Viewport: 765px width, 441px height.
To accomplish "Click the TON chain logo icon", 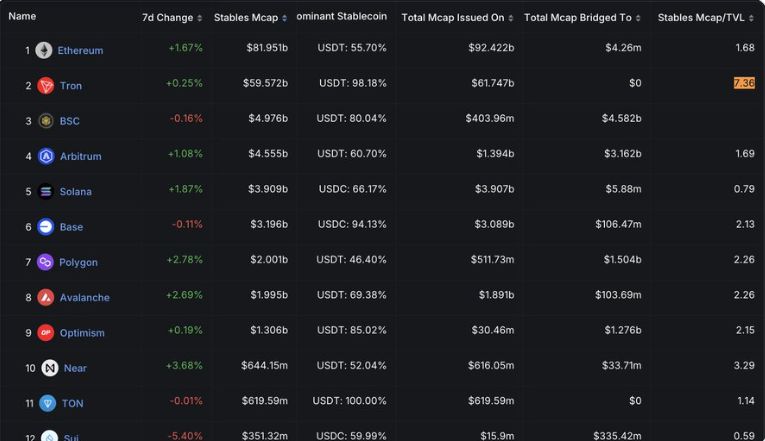I will point(47,403).
